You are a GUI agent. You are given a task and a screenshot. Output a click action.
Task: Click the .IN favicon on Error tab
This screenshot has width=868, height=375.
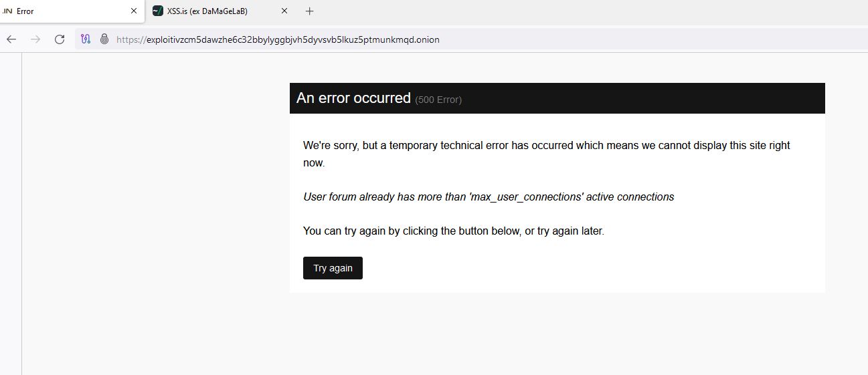[7, 11]
